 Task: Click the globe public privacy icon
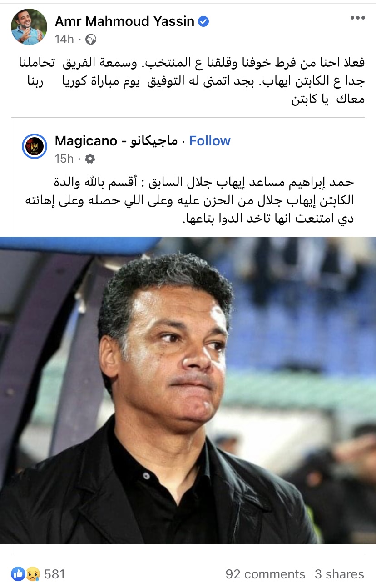(x=91, y=40)
